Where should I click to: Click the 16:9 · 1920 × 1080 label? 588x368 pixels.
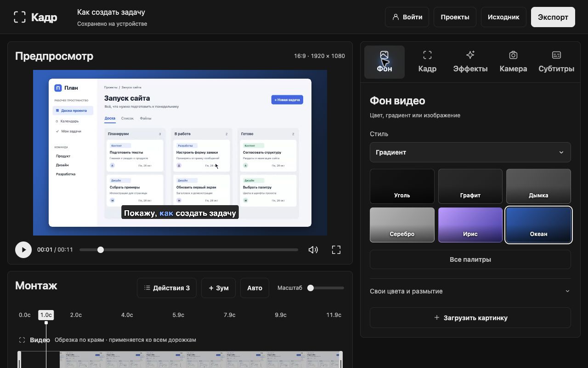pos(320,56)
